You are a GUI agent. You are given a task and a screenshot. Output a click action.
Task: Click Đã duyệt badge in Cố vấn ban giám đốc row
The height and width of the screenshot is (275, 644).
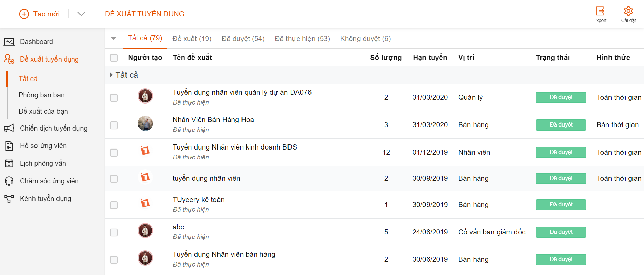tap(561, 232)
